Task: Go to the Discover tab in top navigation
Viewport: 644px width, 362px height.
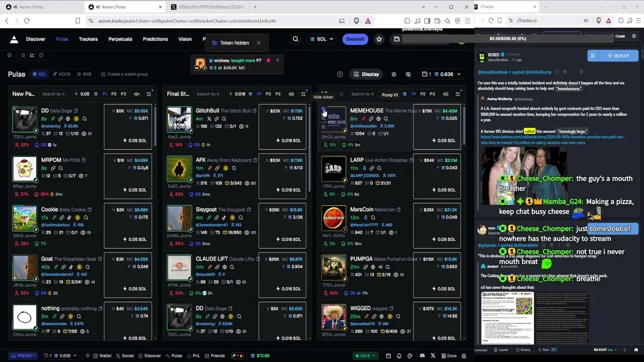Action: tap(36, 39)
